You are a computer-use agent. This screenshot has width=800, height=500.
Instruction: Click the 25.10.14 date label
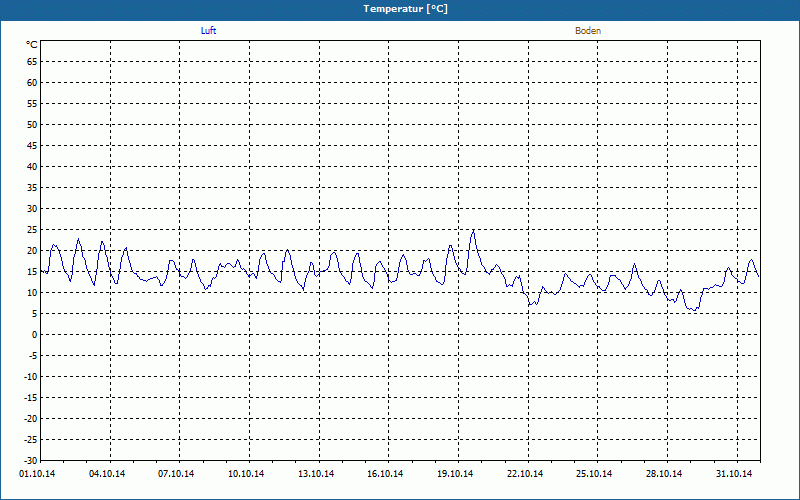point(594,474)
